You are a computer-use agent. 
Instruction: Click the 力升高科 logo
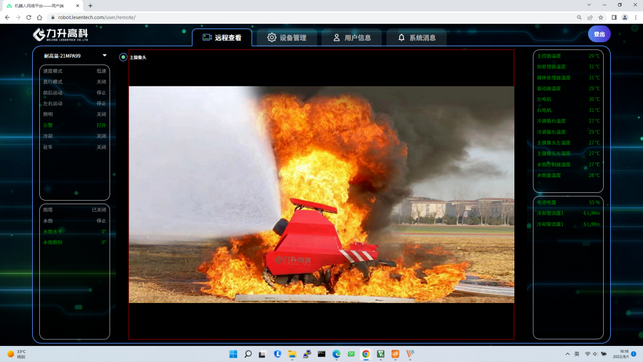pos(61,34)
